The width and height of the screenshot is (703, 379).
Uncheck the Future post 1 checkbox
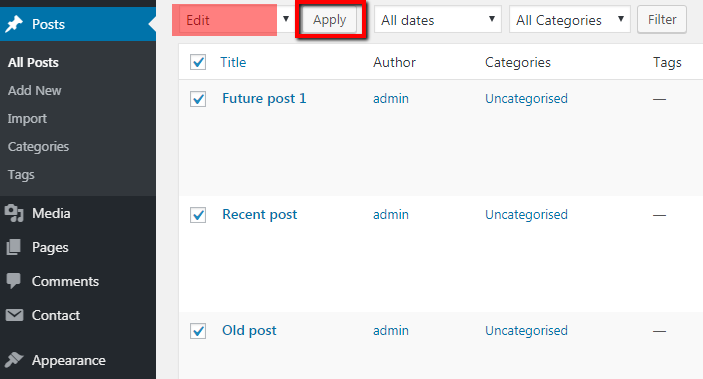pyautogui.click(x=198, y=99)
